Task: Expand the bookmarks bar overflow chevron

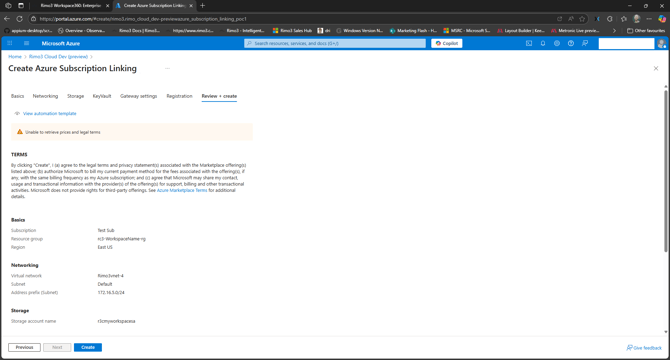Action: point(614,31)
